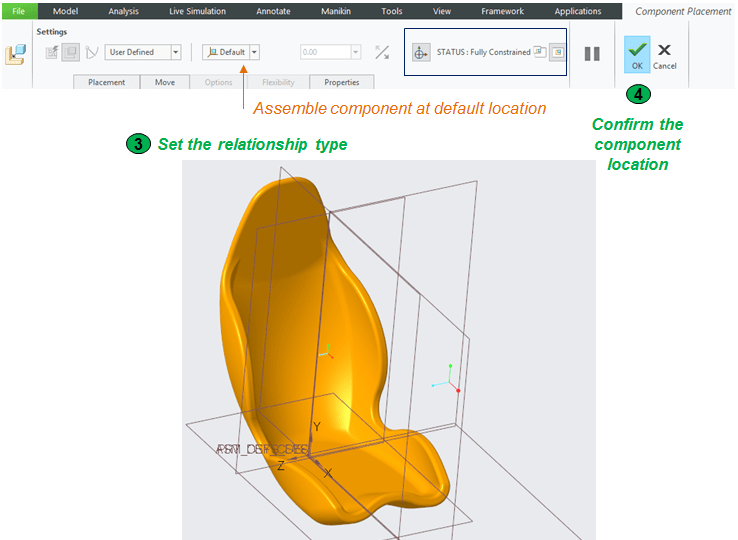This screenshot has width=738, height=540.
Task: Expand the Default constraint type dropdown
Action: [255, 52]
